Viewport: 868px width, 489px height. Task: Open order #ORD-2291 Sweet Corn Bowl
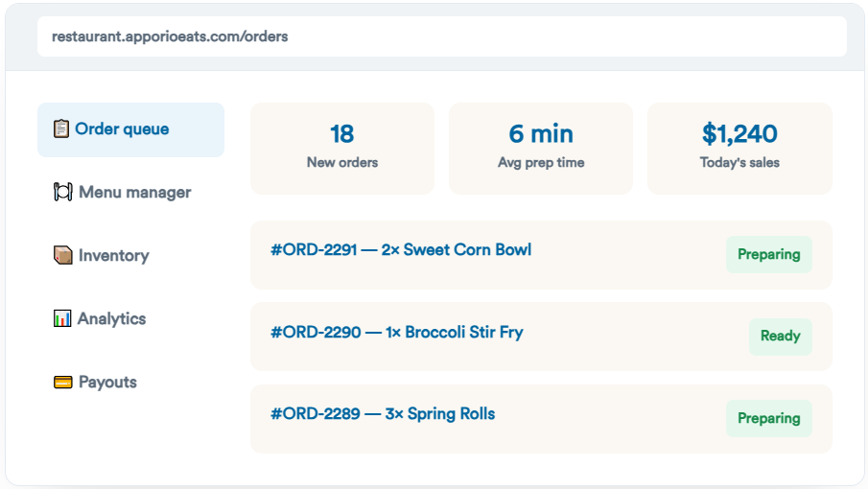[x=541, y=254]
